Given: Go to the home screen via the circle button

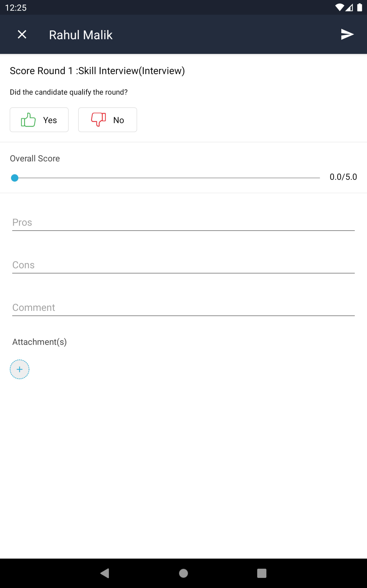Looking at the screenshot, I should click(183, 573).
